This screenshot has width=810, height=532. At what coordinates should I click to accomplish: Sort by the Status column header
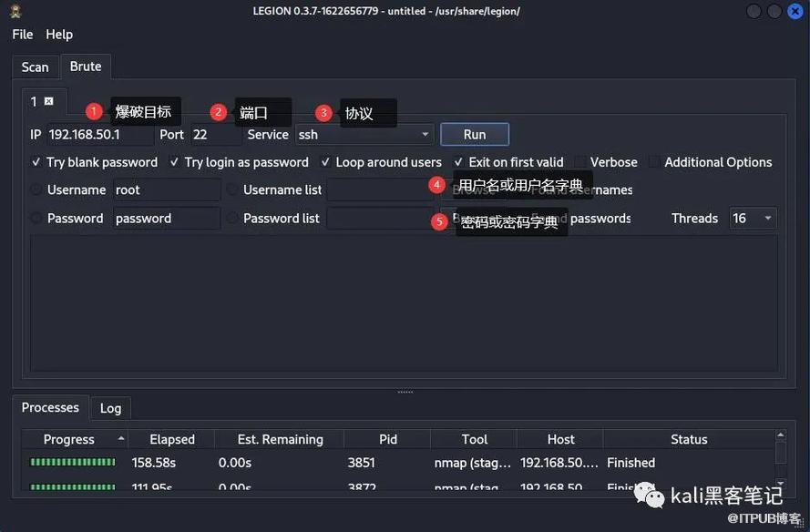(x=689, y=440)
